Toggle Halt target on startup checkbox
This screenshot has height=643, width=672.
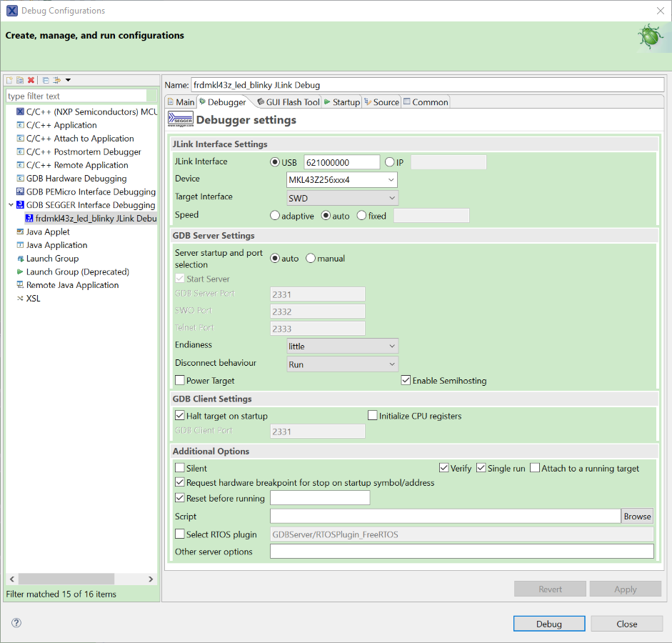(x=180, y=415)
